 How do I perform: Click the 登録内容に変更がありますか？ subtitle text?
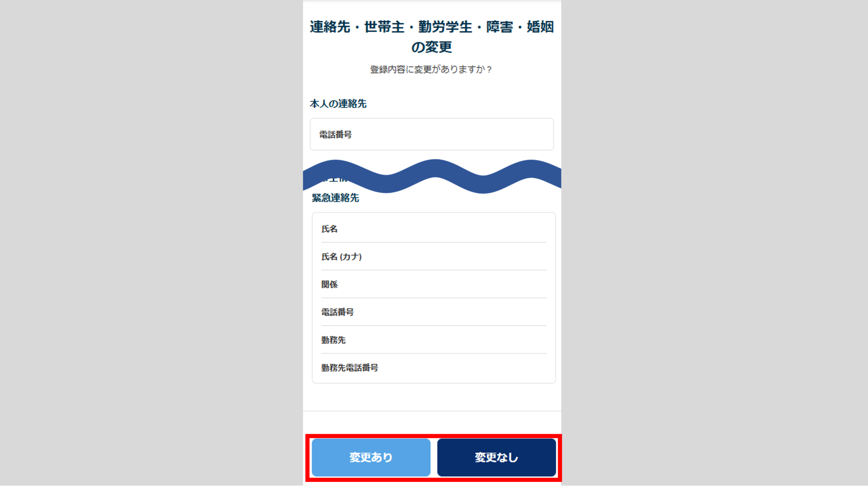pos(431,69)
